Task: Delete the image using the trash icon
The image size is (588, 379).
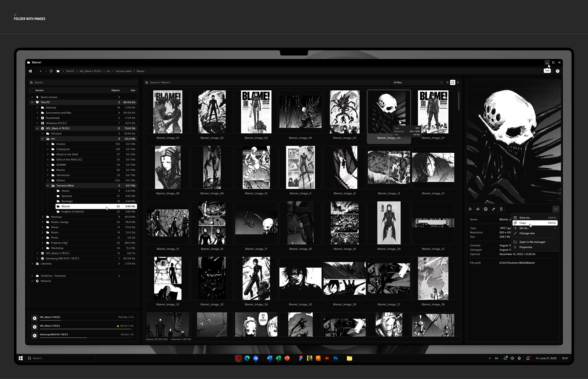Action: pyautogui.click(x=501, y=209)
